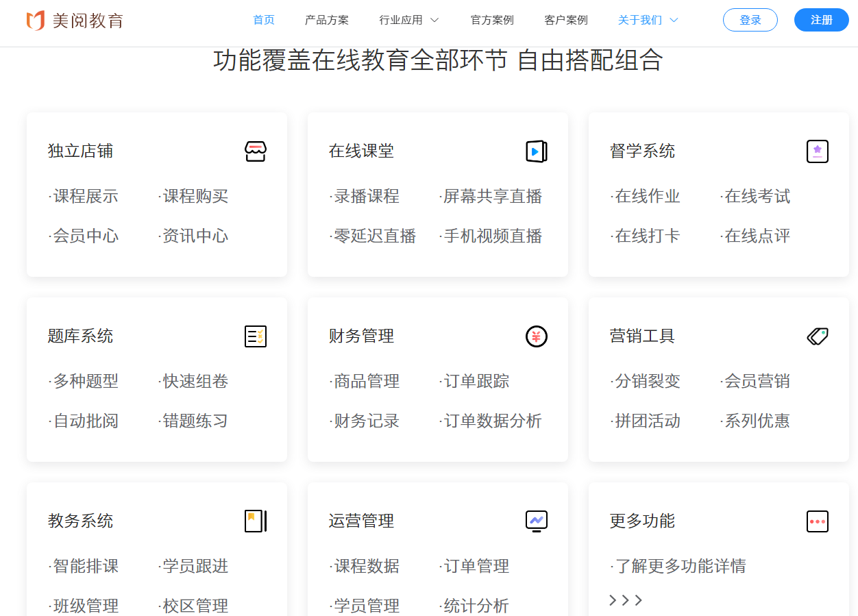Click the 美阅教育 logo icon
858x616 pixels.
(x=36, y=21)
